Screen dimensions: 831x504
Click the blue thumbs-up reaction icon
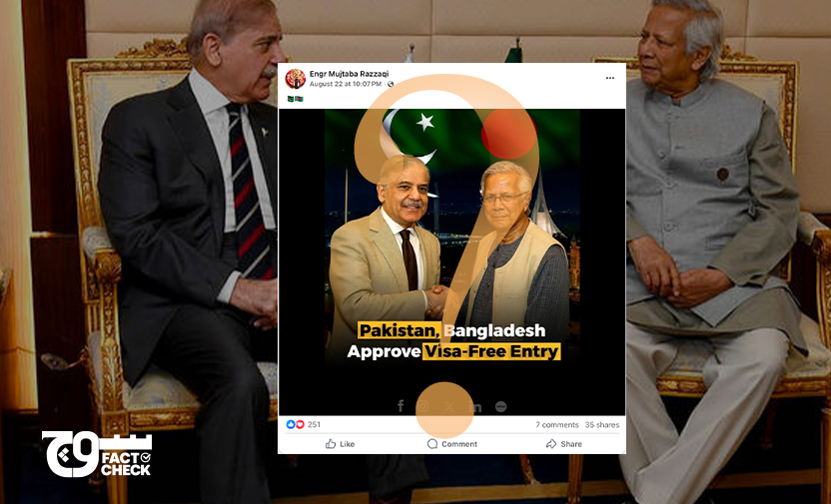click(291, 424)
